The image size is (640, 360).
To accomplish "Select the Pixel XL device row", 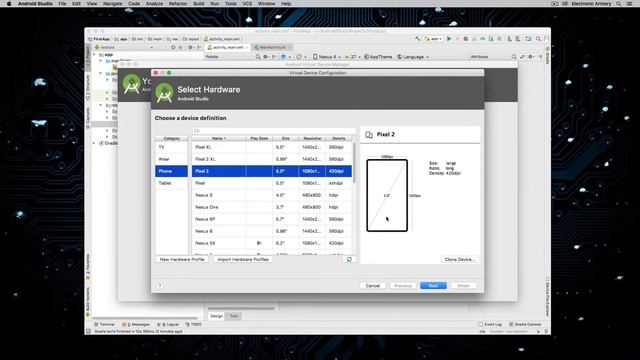I will (272, 147).
